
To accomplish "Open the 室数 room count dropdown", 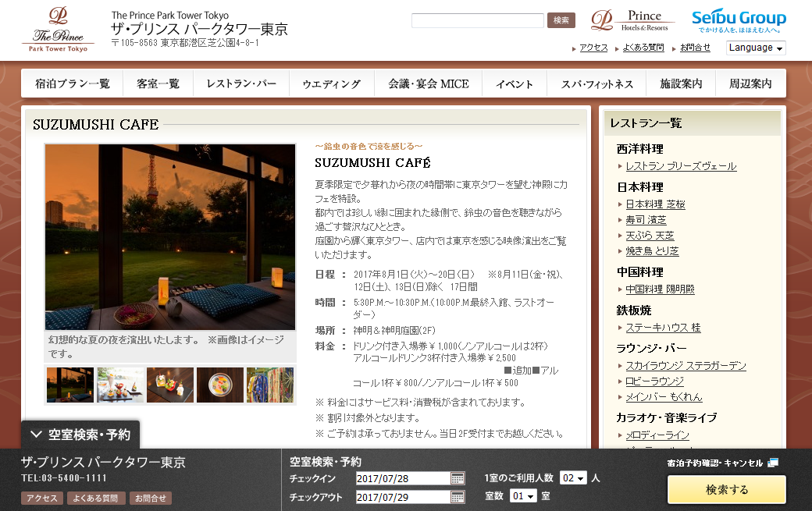I will tap(523, 496).
